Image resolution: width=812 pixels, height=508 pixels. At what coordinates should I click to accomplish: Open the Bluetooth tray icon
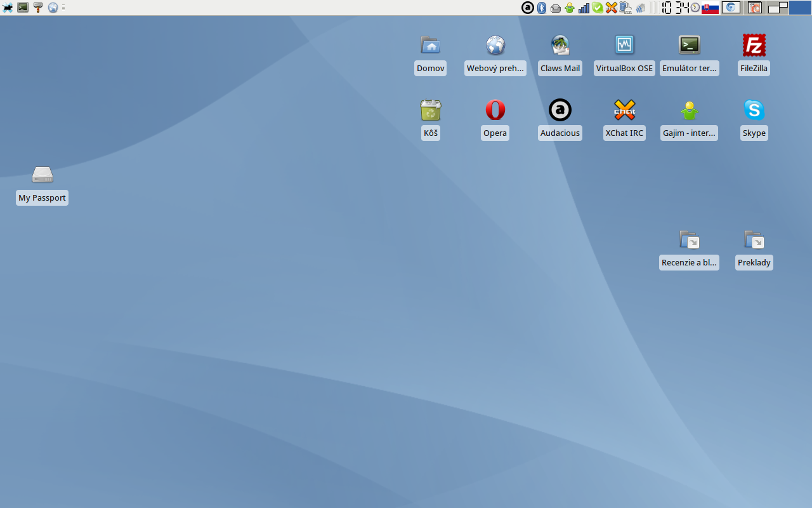[542, 8]
